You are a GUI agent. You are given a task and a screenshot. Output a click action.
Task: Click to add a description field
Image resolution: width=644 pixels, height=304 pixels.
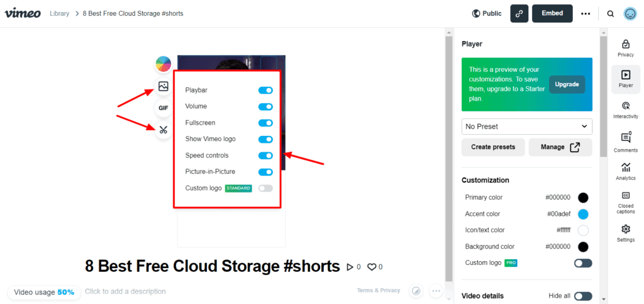point(125,291)
